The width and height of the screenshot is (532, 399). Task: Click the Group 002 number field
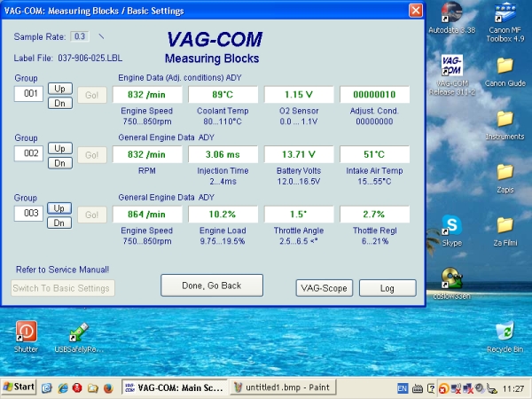click(x=29, y=153)
